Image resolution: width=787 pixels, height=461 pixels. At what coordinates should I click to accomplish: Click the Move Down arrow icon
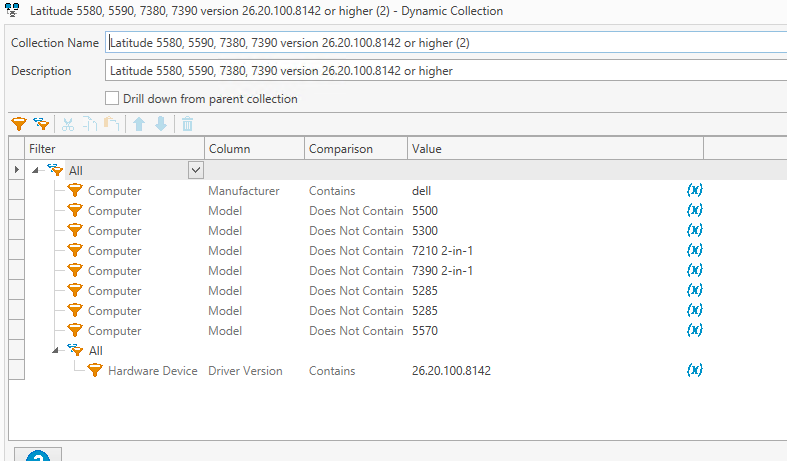tap(160, 125)
